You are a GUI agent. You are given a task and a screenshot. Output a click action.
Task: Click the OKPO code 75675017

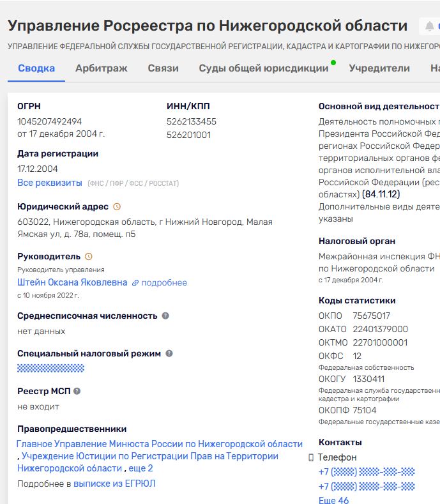click(371, 316)
